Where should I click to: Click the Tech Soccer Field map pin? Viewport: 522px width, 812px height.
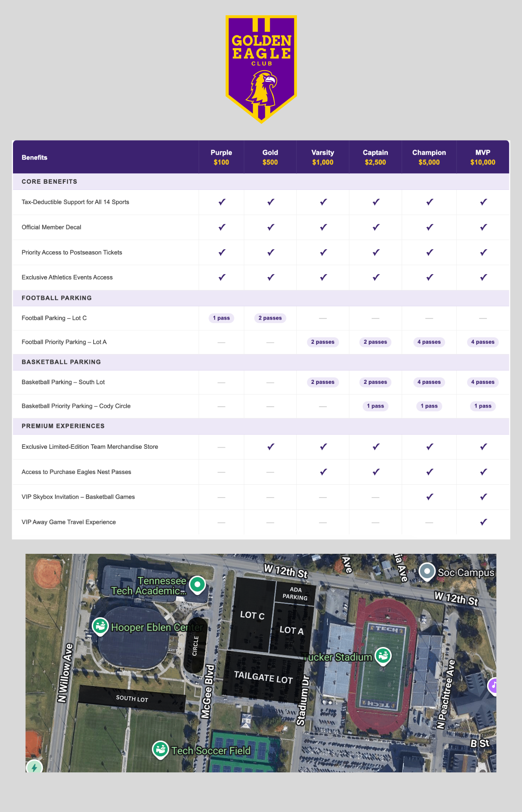(160, 750)
